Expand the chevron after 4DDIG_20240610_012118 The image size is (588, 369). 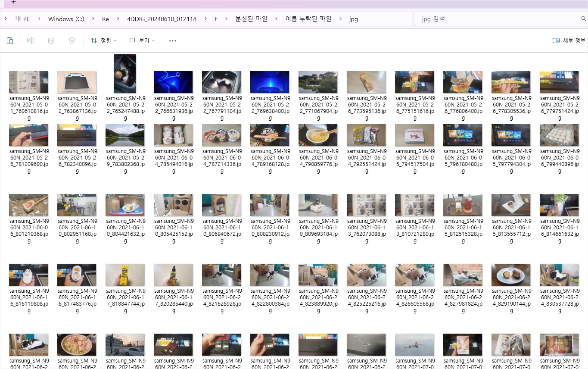(x=205, y=19)
